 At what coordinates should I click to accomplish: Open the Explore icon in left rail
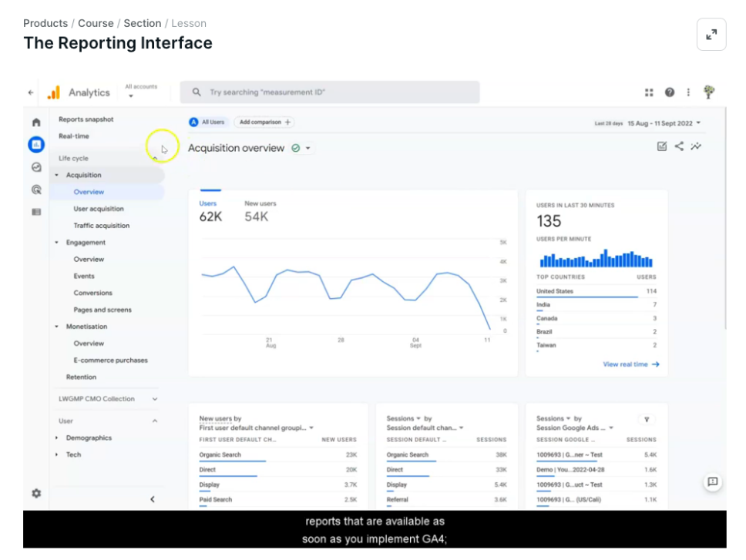[x=35, y=167]
